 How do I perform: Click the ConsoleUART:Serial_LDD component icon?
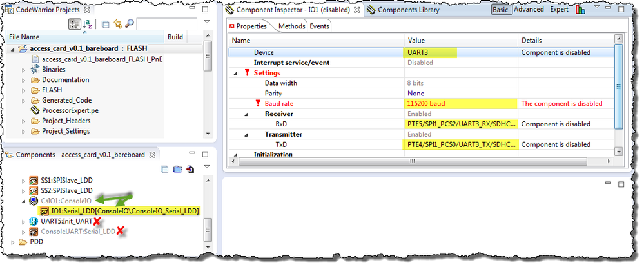point(34,232)
